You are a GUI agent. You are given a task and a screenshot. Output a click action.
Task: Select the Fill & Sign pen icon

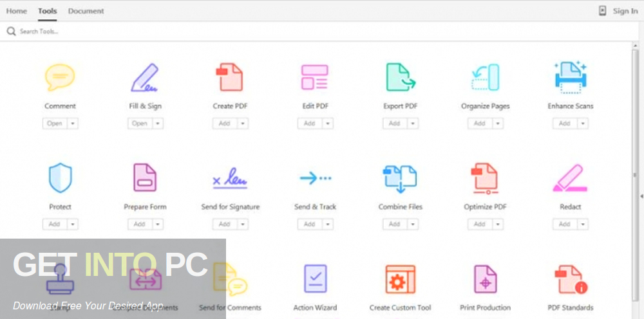coord(144,77)
